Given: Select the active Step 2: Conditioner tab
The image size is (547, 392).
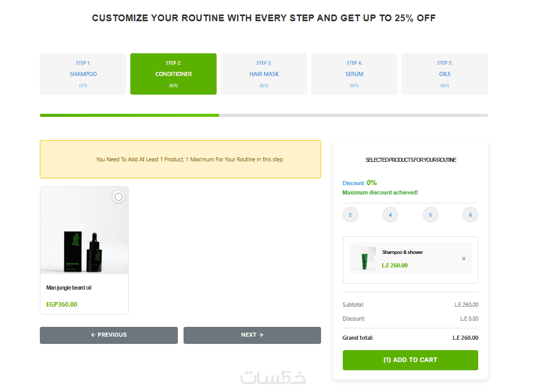Looking at the screenshot, I should (173, 74).
